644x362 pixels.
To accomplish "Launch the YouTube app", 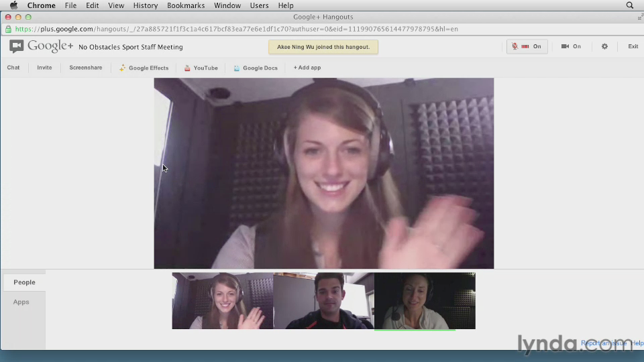I will pyautogui.click(x=201, y=68).
